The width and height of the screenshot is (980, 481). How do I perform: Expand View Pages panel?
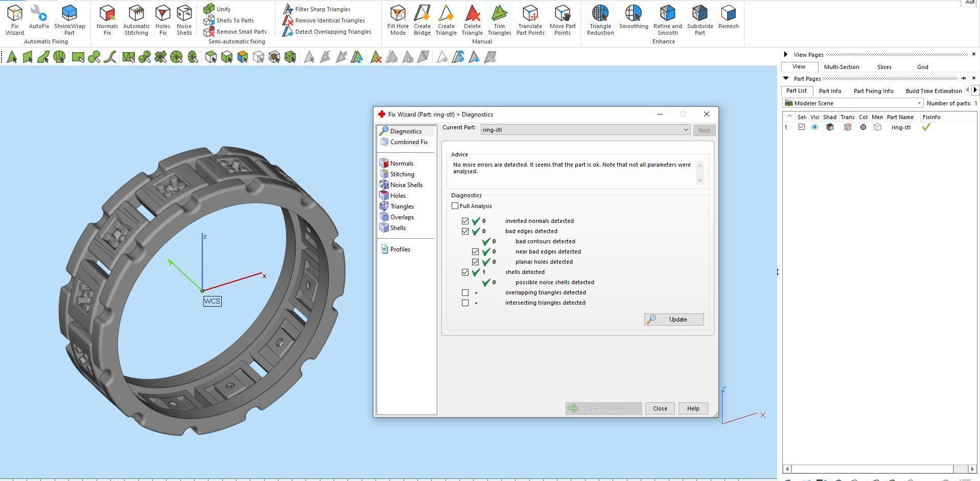pos(786,54)
